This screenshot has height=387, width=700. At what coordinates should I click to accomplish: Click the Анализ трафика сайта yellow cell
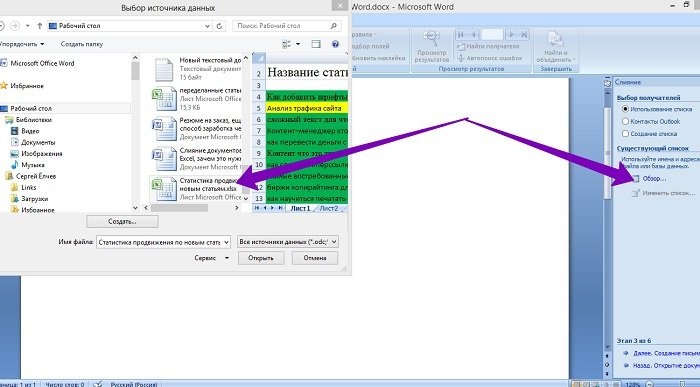(x=307, y=108)
